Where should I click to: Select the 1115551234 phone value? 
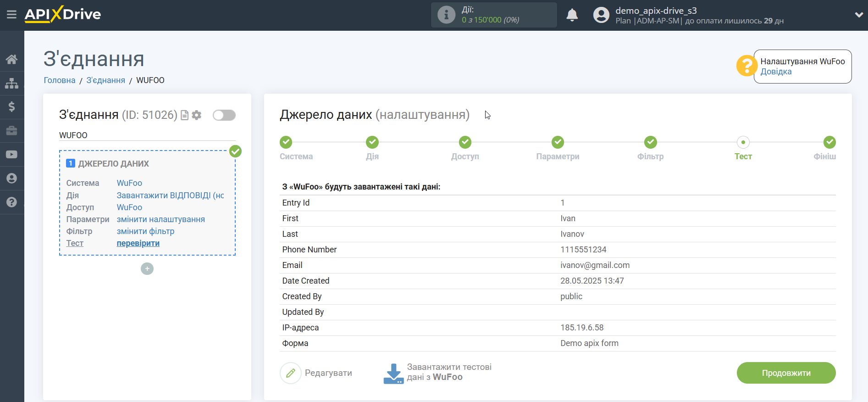(583, 250)
